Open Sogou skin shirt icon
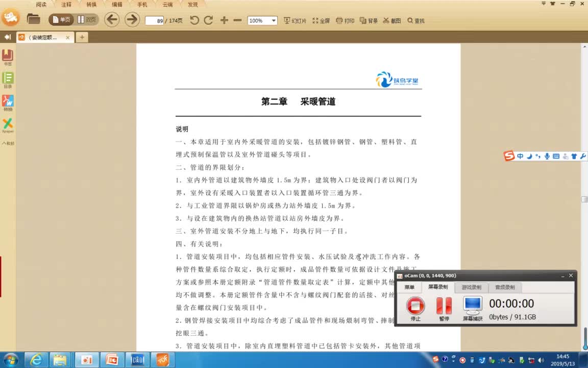Image resolution: width=588 pixels, height=368 pixels. (574, 156)
